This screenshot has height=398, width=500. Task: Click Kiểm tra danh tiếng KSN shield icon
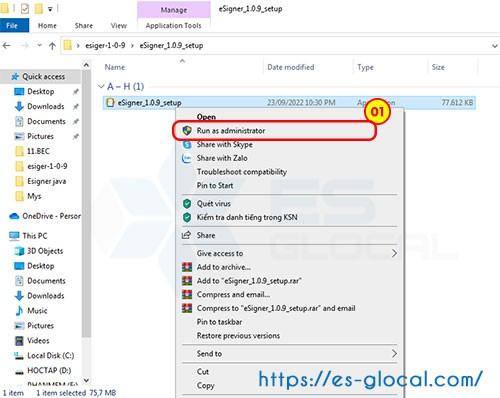tap(187, 217)
